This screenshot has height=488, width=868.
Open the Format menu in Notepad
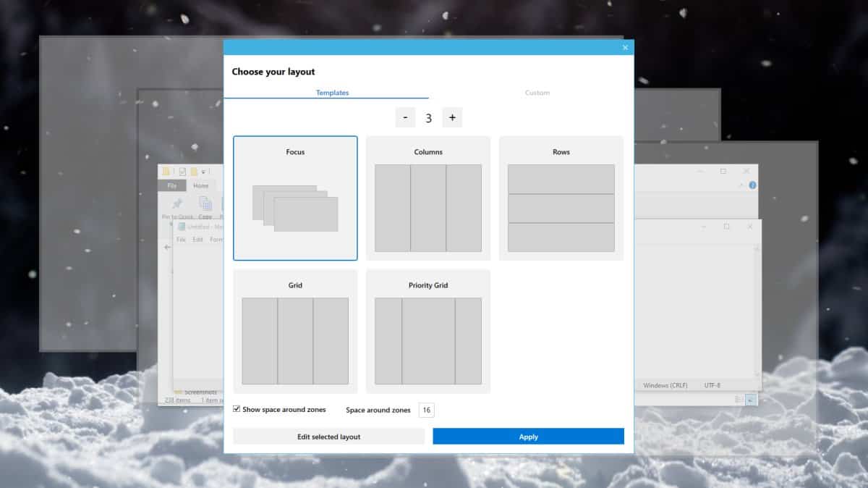[x=217, y=239]
